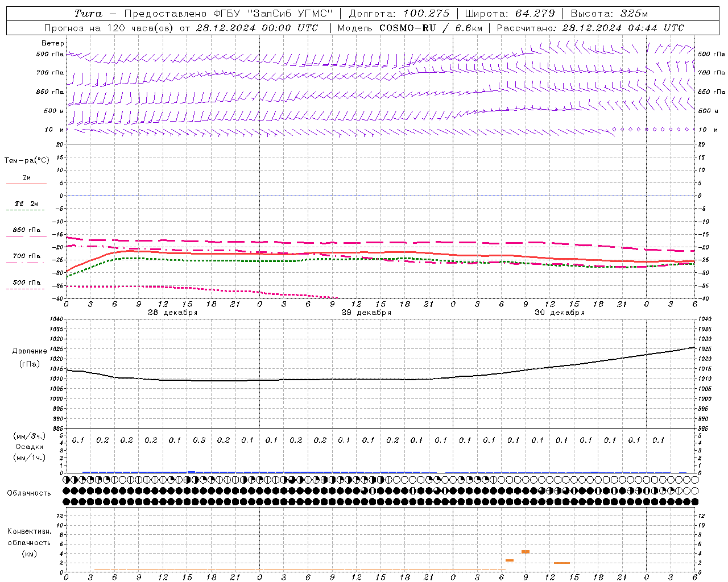Screen dimensions: 728x582
Task: Click the "(мм/3ч.)" precipitation unit label
Action: pyautogui.click(x=30, y=436)
